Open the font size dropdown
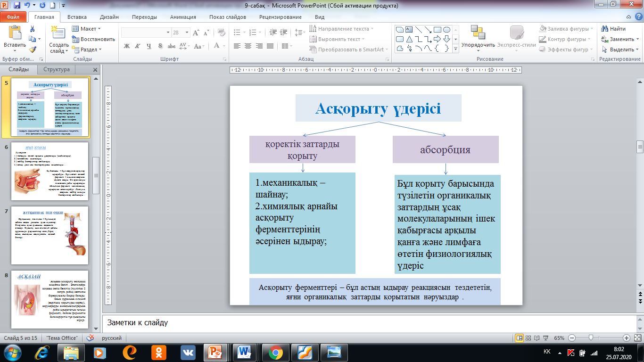Image resolution: width=644 pixels, height=362 pixels. (188, 33)
